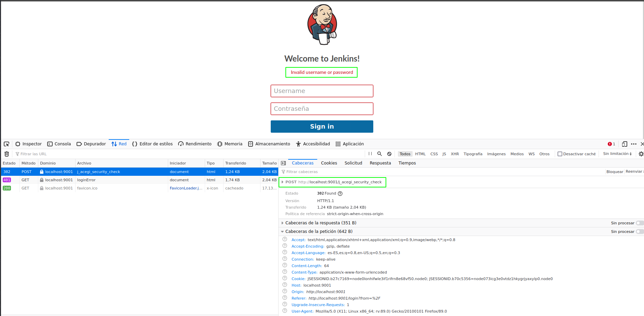Clear network log with trash icon
The height and width of the screenshot is (316, 644).
[x=6, y=154]
